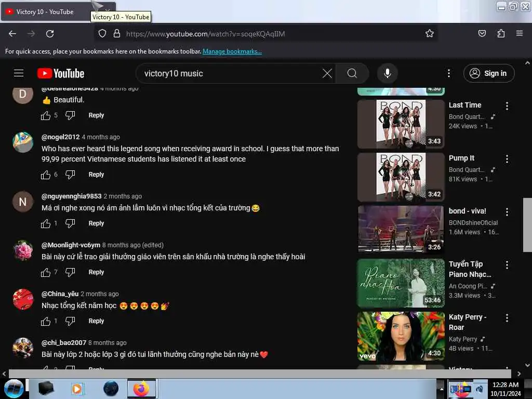532x399 pixels.
Task: Open the tracking protection shield icon
Action: tap(102, 33)
